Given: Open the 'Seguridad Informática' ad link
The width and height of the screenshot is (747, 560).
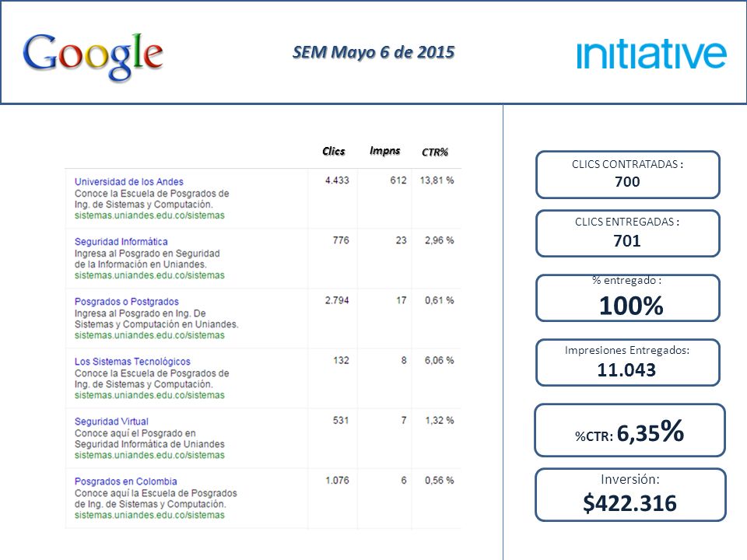Looking at the screenshot, I should (121, 241).
